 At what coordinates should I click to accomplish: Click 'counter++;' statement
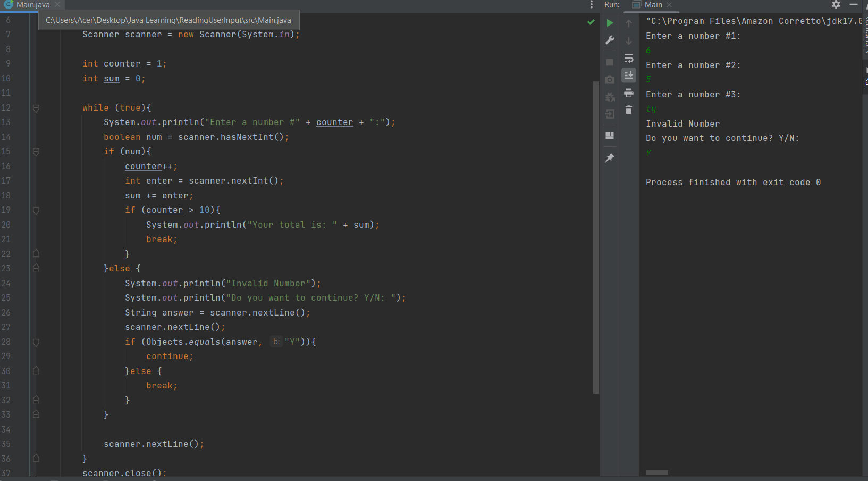click(151, 167)
